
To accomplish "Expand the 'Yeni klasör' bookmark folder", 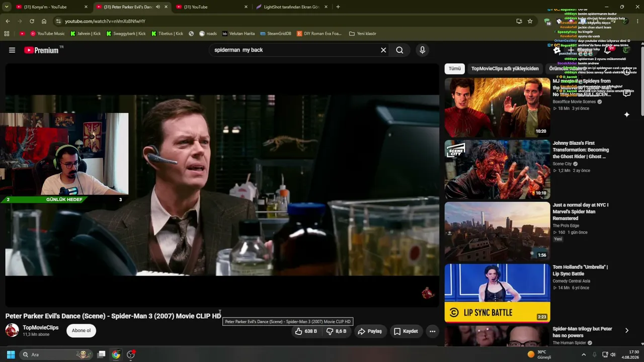I will pyautogui.click(x=362, y=34).
